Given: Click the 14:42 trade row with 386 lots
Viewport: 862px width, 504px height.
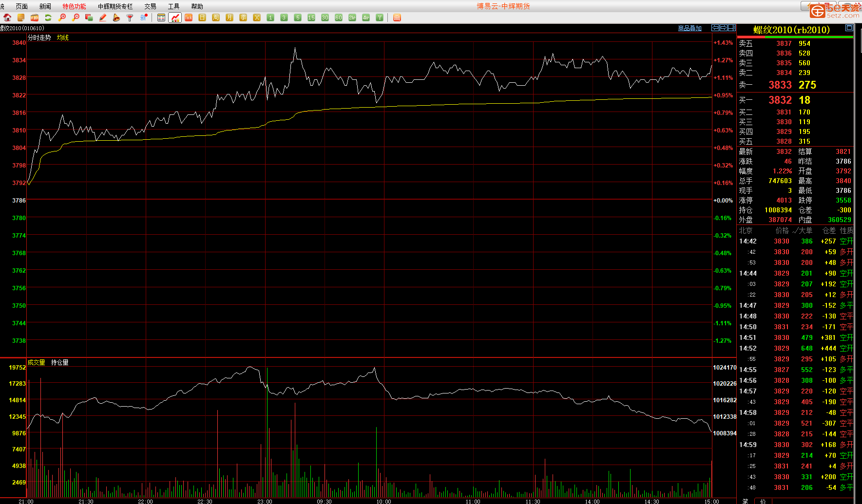Looking at the screenshot, I should click(x=796, y=241).
